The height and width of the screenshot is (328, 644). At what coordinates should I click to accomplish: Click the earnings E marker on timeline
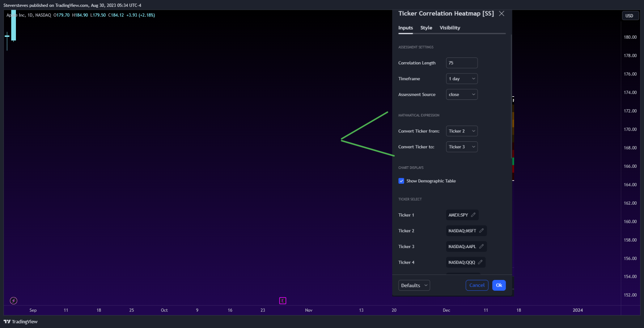[x=283, y=301]
